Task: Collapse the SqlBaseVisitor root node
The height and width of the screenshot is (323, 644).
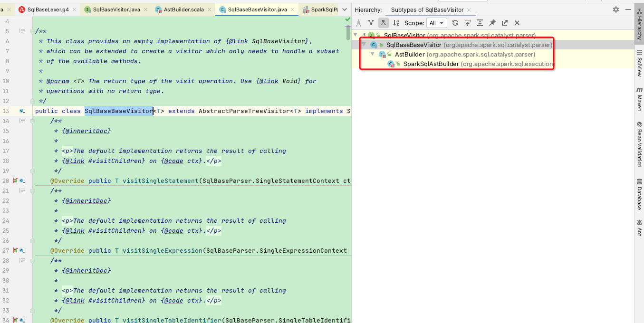Action: click(356, 35)
